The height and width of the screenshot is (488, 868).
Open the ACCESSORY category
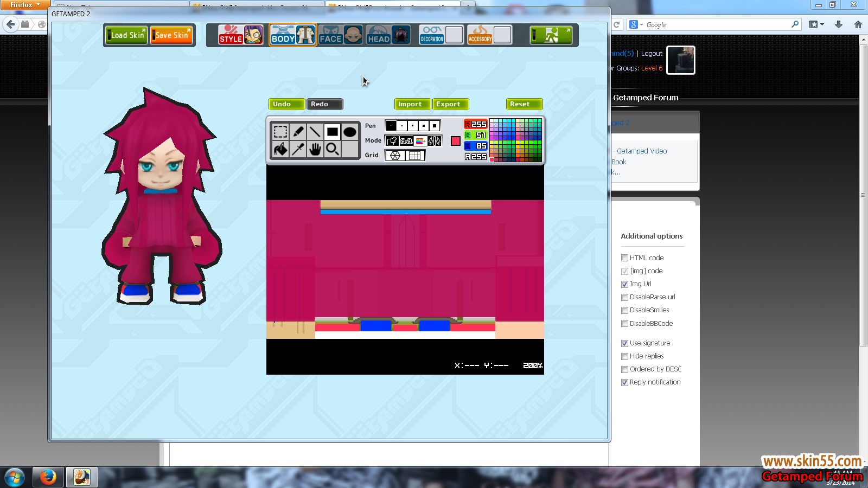tap(489, 35)
